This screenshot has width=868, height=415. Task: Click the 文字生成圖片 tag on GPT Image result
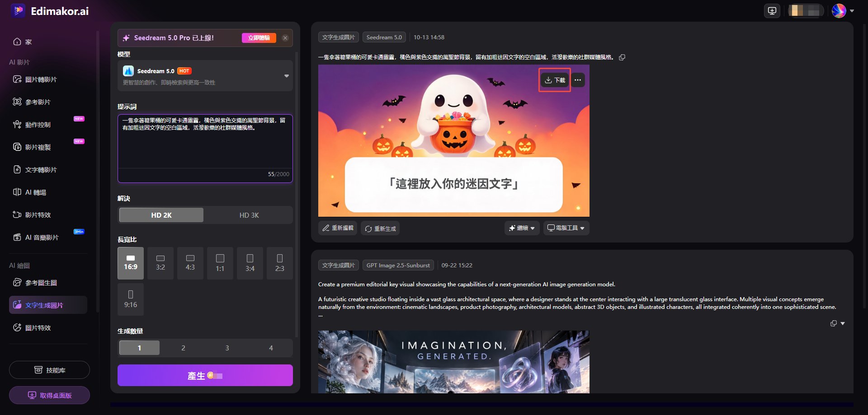pos(339,265)
